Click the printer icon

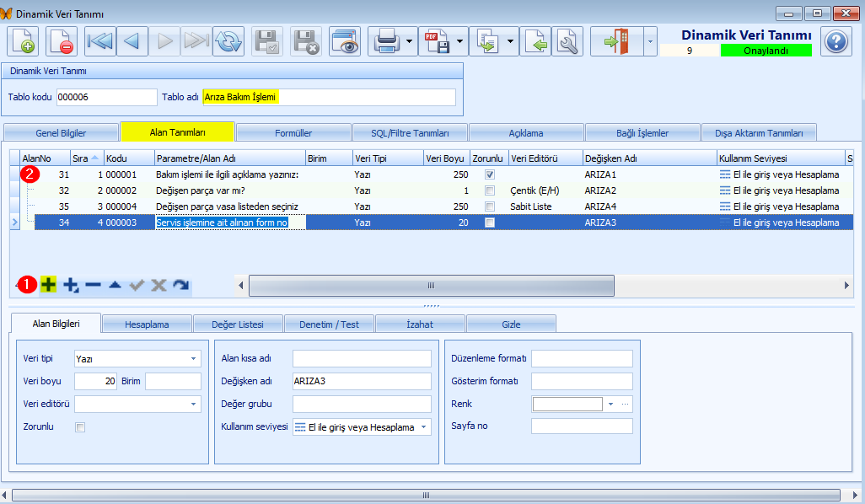click(386, 41)
